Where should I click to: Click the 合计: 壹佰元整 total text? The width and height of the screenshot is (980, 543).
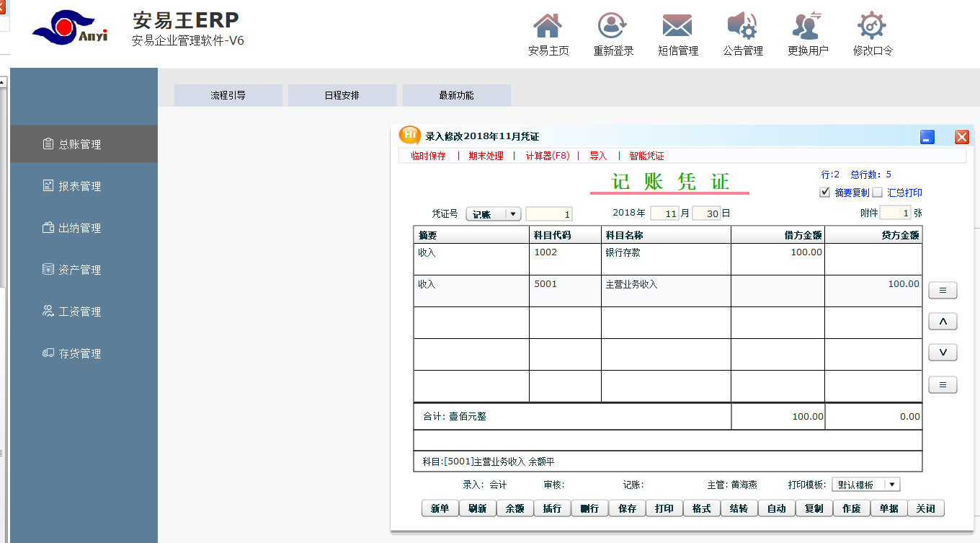click(455, 417)
